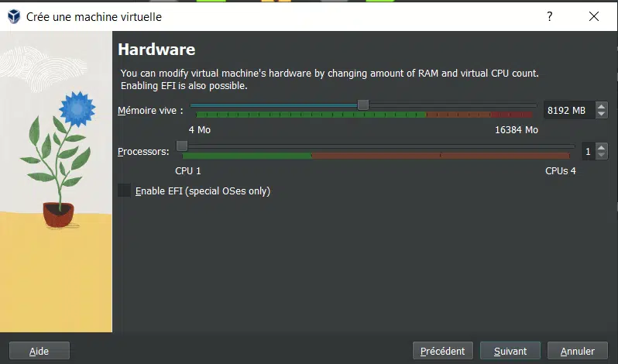Open help with Aide button
This screenshot has width=618, height=364.
[39, 351]
